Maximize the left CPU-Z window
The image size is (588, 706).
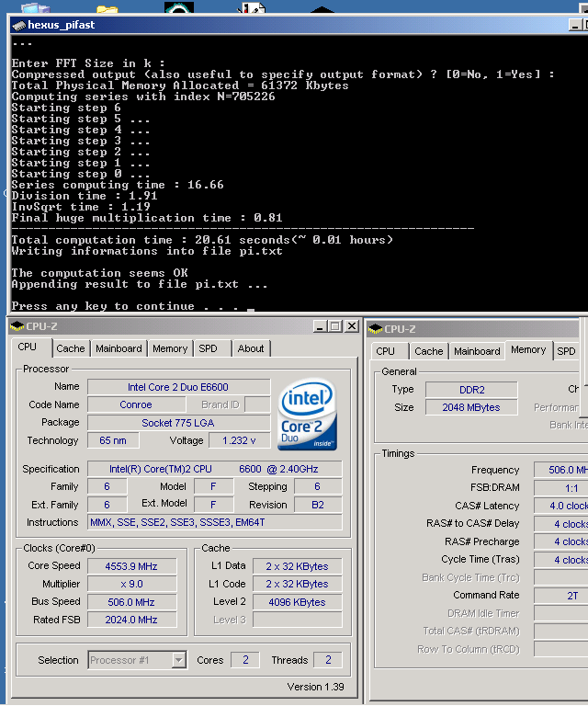point(335,326)
